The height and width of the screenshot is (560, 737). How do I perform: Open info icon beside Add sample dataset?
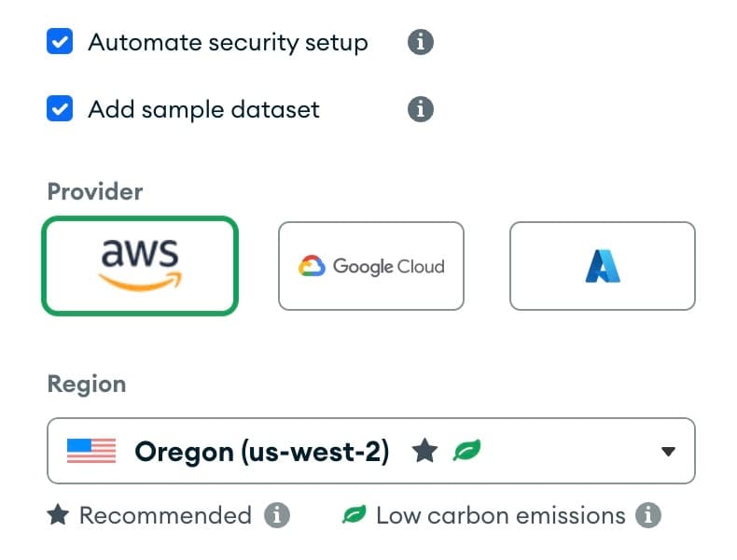pyautogui.click(x=421, y=109)
